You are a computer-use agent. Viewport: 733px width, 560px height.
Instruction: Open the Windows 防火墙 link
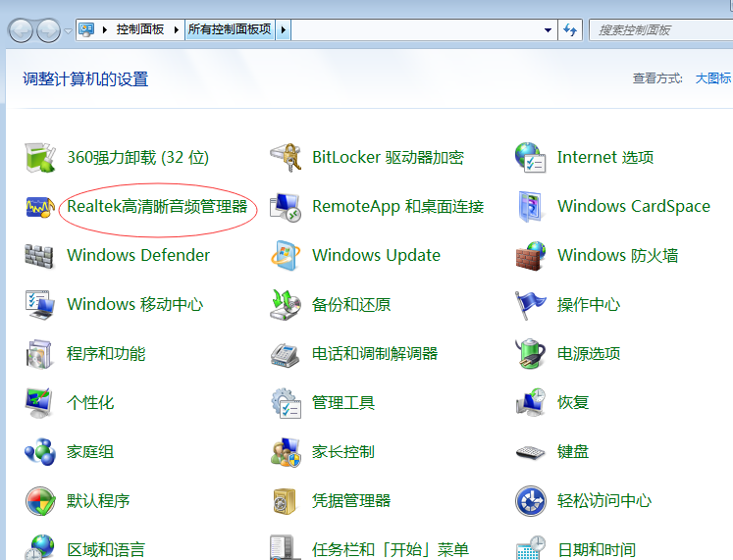(618, 255)
